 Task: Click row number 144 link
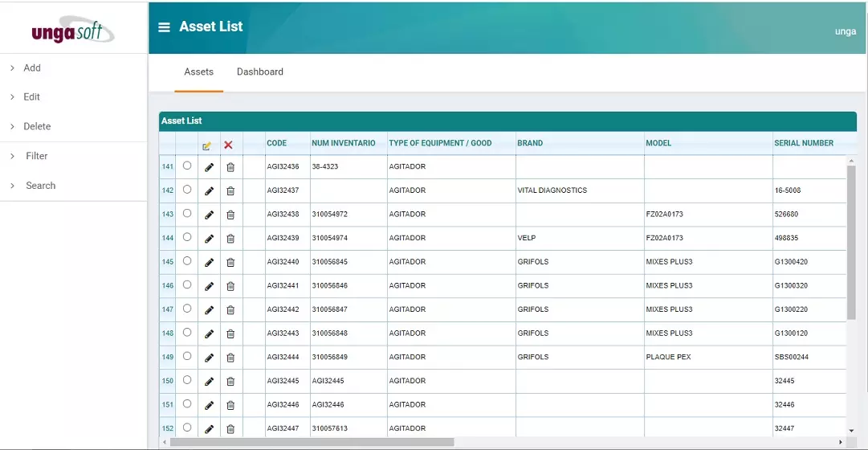(x=167, y=239)
